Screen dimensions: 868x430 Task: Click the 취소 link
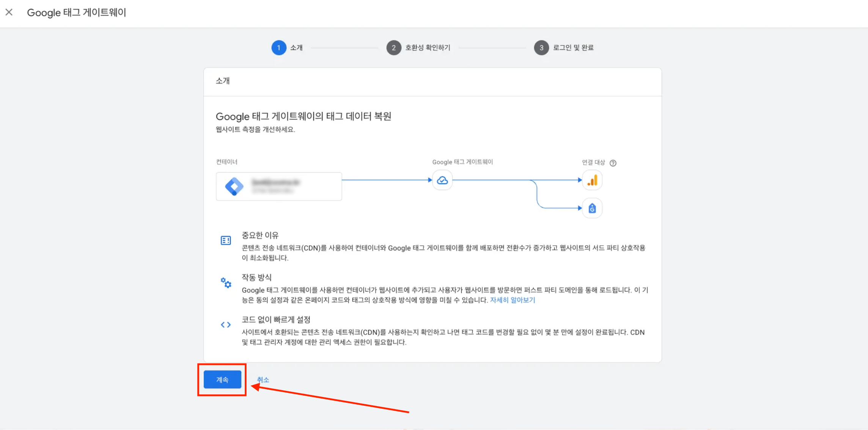[x=263, y=380]
